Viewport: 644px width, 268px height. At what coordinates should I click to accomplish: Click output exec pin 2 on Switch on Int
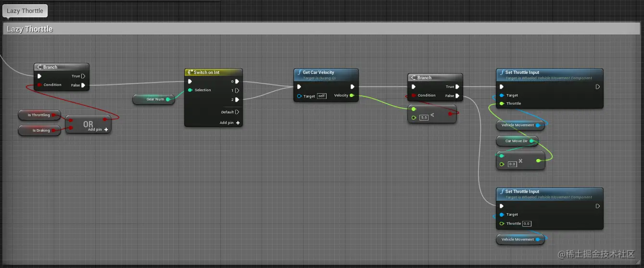click(x=237, y=99)
